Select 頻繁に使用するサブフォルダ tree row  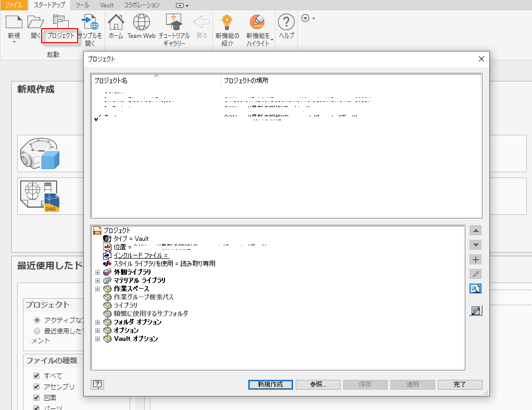pos(146,314)
